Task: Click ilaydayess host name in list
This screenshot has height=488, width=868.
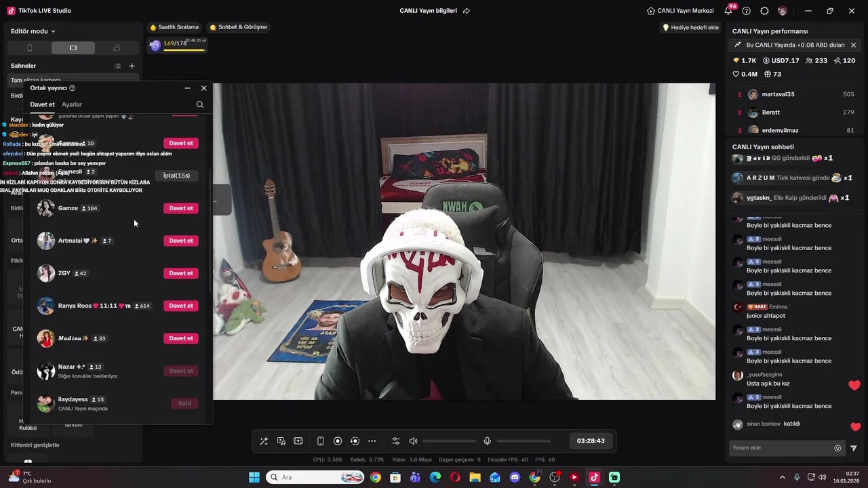Action: pos(73,399)
